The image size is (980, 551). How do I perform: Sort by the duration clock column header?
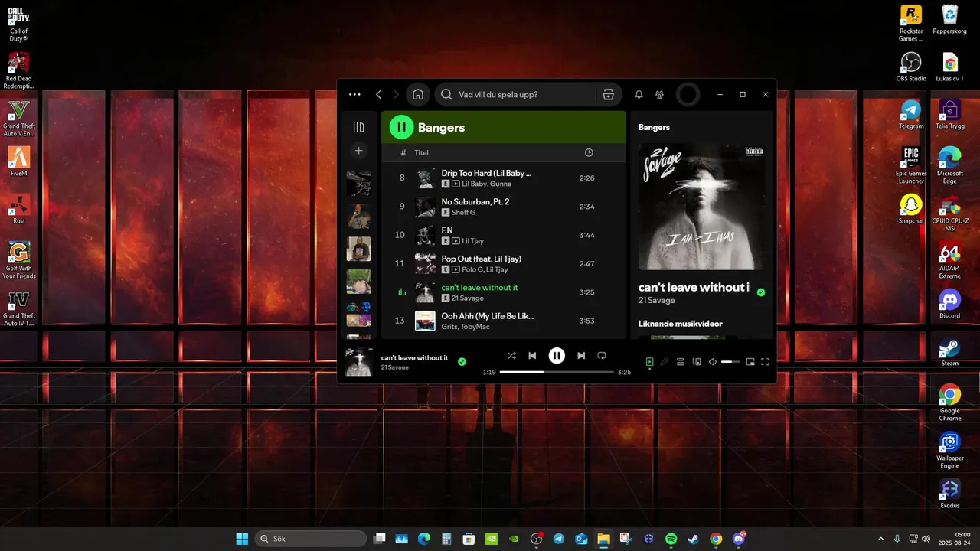point(589,152)
